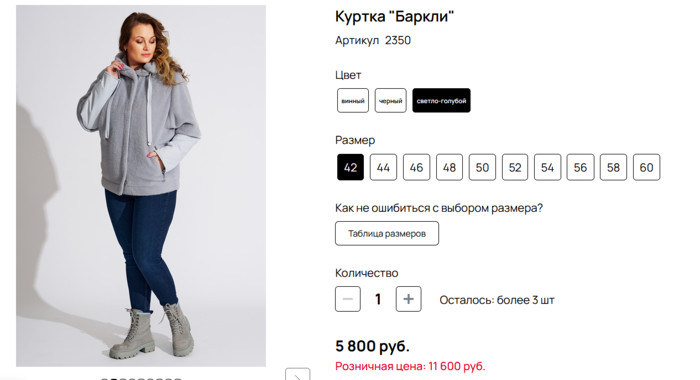Select size 60
This screenshot has width=700, height=380.
point(646,167)
